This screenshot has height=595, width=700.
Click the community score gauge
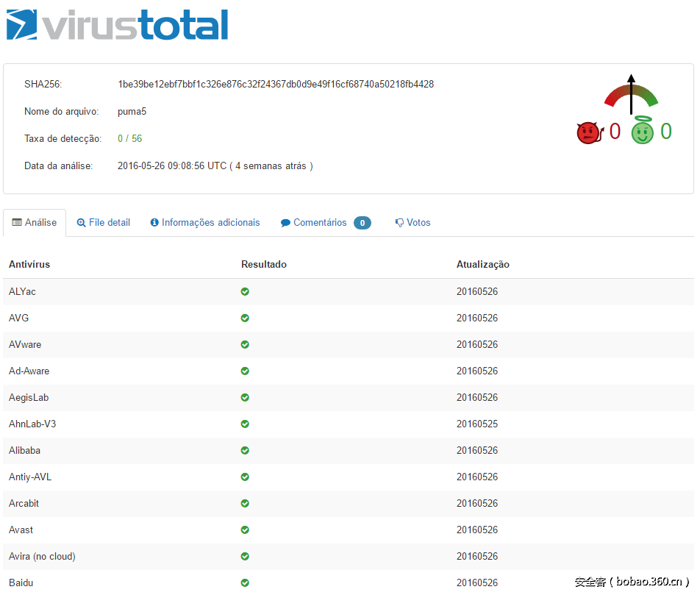631,94
